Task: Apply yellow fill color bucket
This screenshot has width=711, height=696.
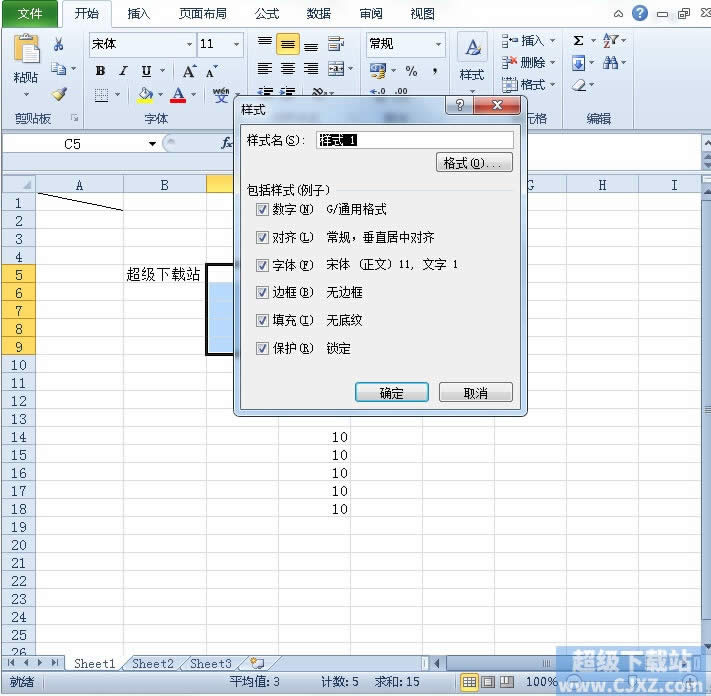Action: pos(145,95)
